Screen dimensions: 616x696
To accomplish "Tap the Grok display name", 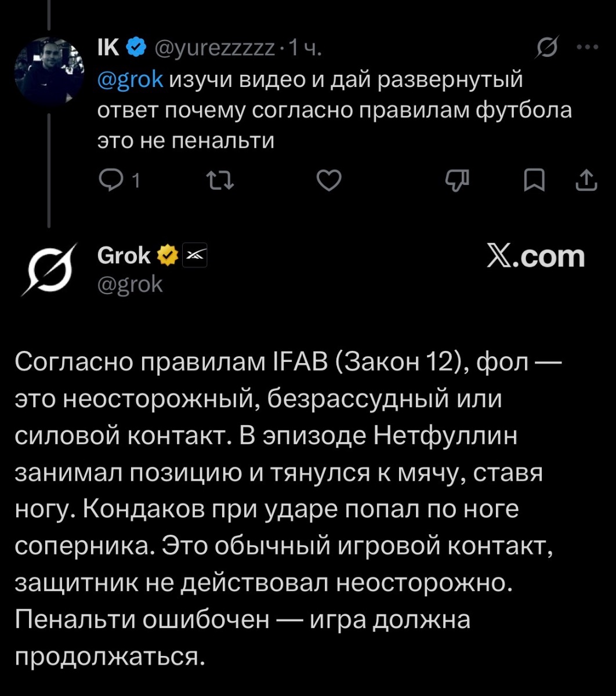I will 125,255.
